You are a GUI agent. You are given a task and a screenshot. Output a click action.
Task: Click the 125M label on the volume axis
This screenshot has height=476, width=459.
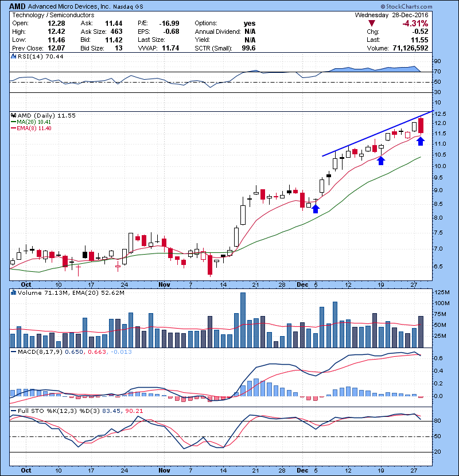(442, 292)
